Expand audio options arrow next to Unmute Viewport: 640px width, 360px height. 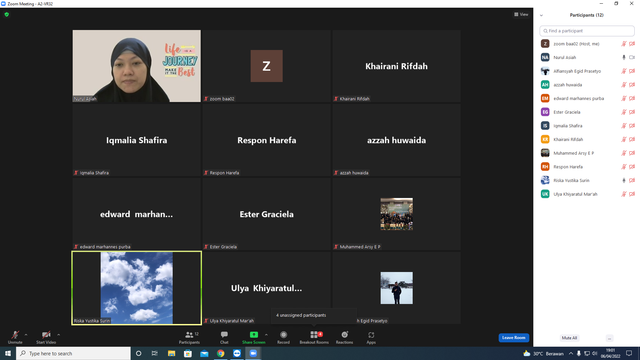(26, 335)
